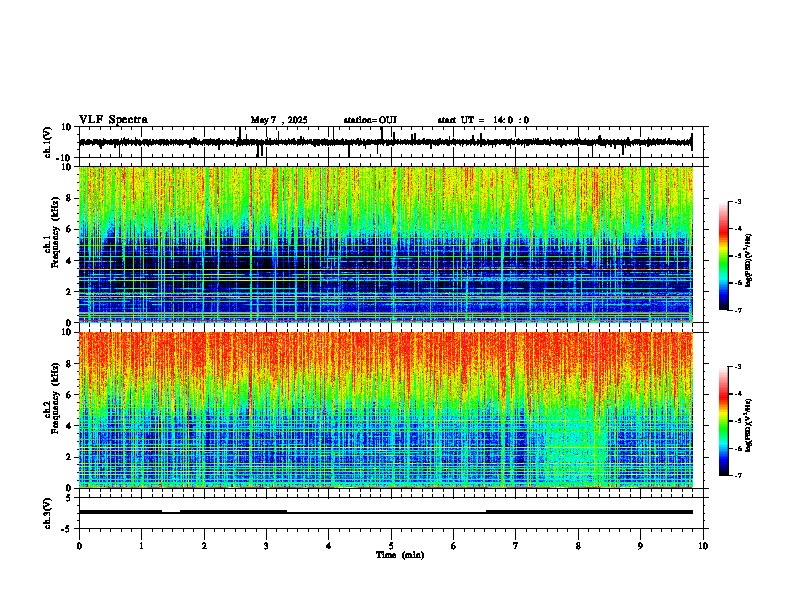Image resolution: width=792 pixels, height=612 pixels.
Task: Select the "May 7 , 2025" date text
Action: click(x=279, y=120)
